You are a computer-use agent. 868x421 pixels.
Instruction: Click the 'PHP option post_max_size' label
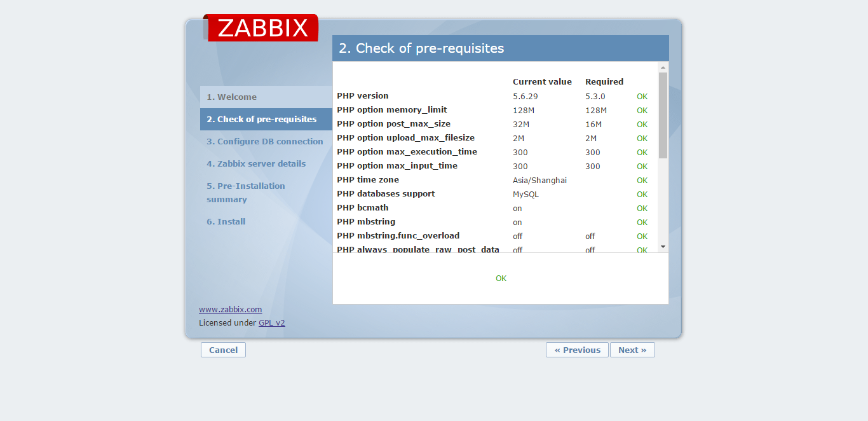point(393,123)
